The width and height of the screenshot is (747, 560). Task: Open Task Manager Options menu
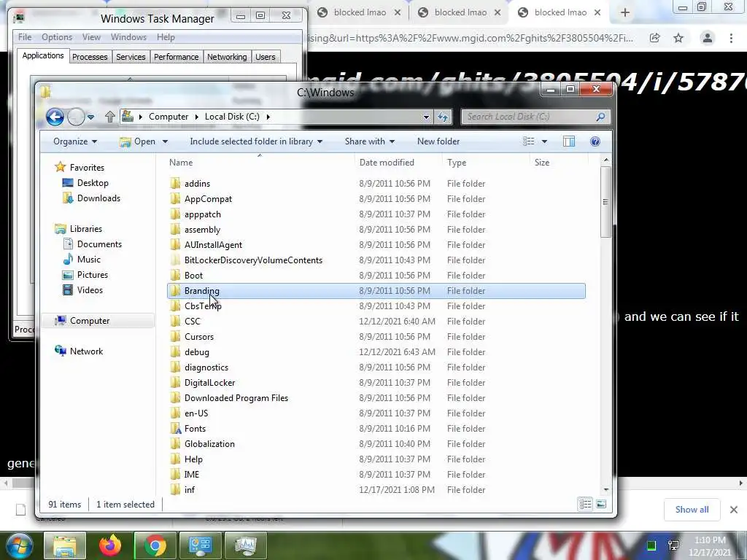pyautogui.click(x=57, y=37)
